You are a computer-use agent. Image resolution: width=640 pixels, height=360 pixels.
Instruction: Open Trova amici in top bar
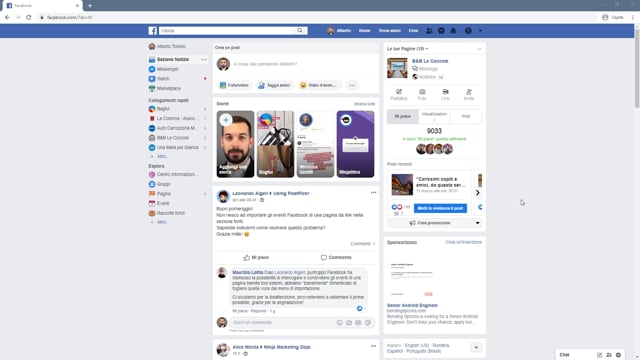389,31
